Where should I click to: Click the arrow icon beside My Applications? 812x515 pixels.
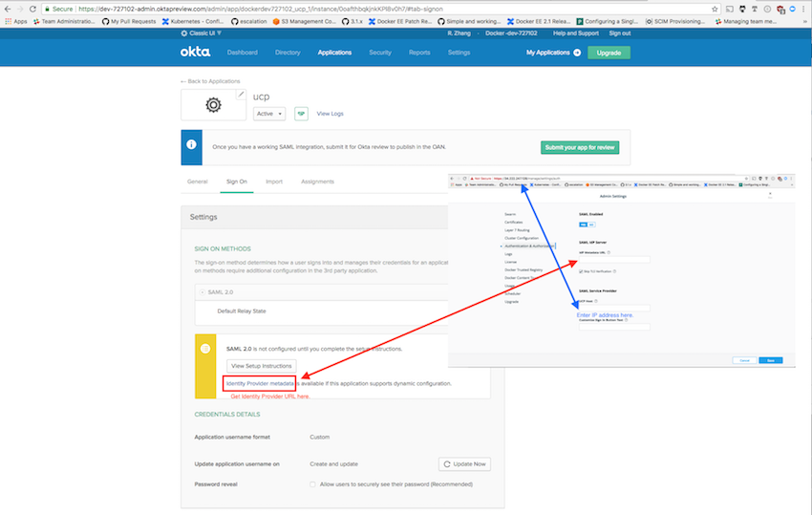point(577,53)
